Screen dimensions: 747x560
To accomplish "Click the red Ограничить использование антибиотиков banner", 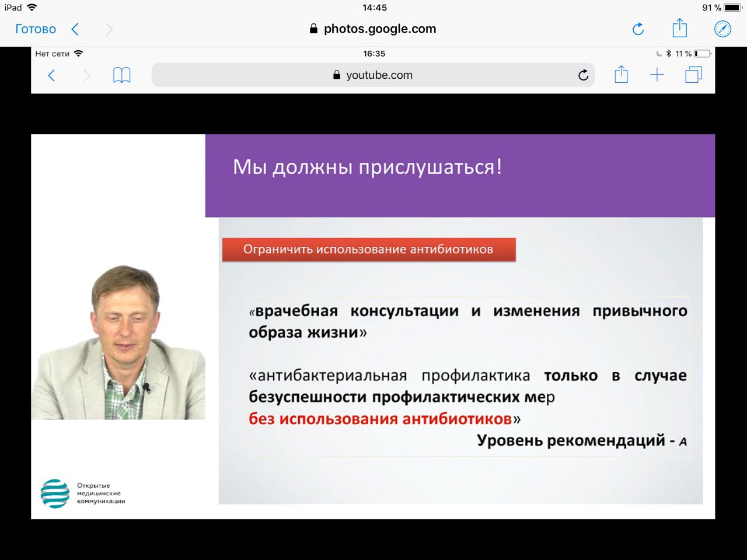I will [369, 250].
